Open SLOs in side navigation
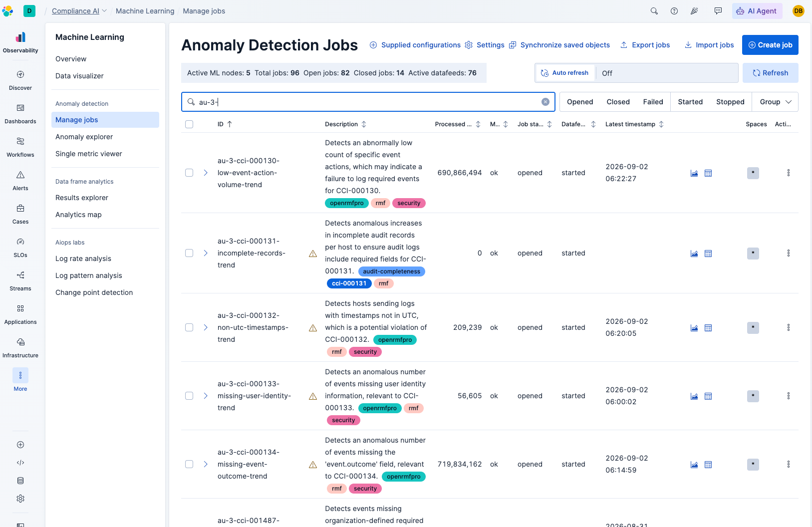The image size is (812, 527). tap(20, 248)
